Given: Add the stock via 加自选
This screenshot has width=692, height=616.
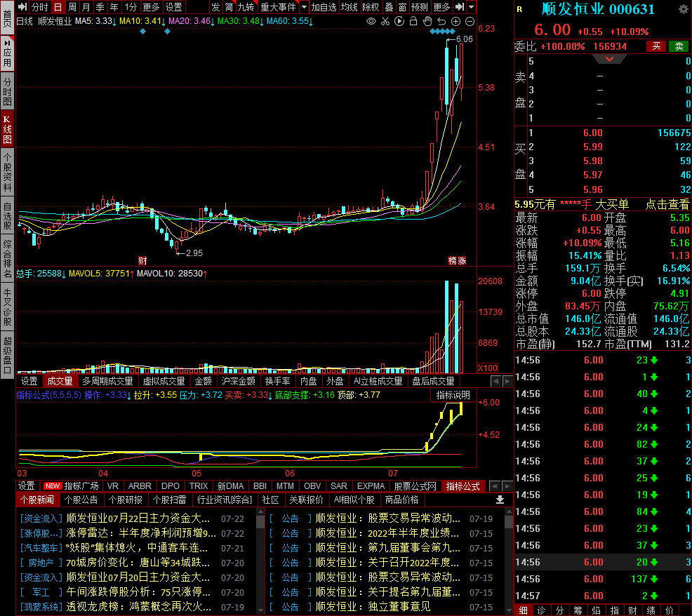Looking at the screenshot, I should click(x=324, y=7).
